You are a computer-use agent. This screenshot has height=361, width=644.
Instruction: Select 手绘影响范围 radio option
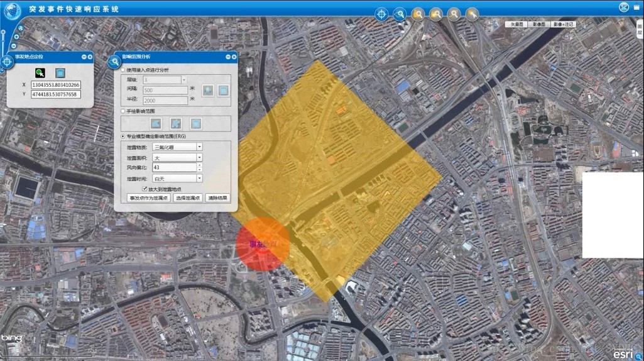(123, 111)
